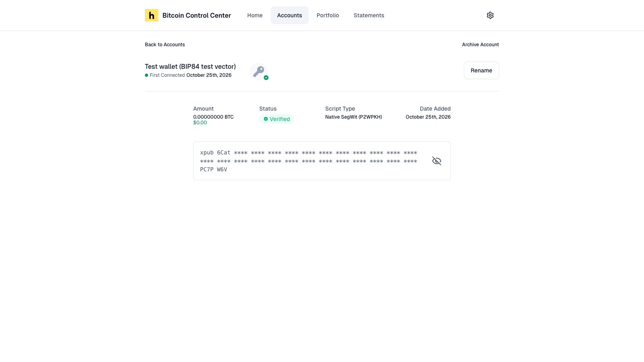Viewport: 644px width, 362px height.
Task: Switch to the Statements tab
Action: click(x=369, y=15)
